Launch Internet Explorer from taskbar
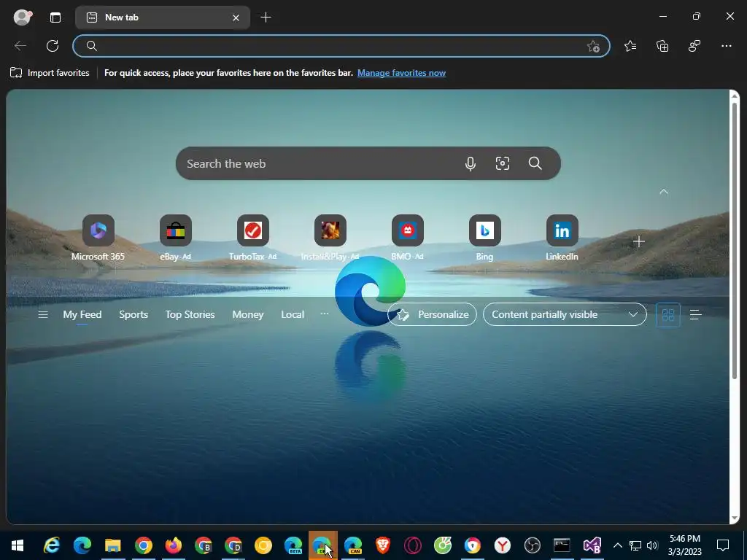This screenshot has height=560, width=747. coord(52,545)
